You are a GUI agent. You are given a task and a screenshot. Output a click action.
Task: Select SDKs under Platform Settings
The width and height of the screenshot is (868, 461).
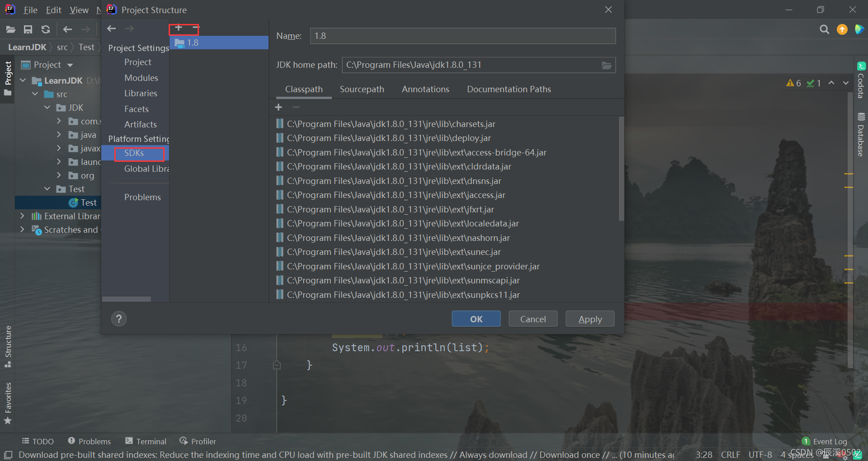134,153
